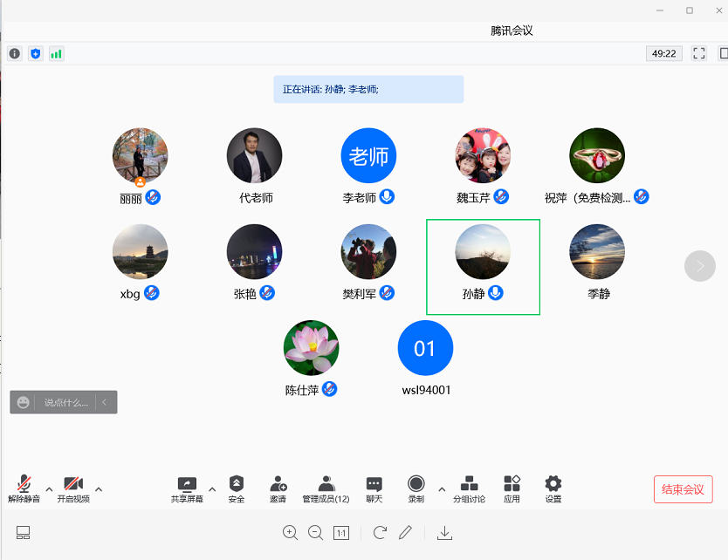Toggle 解除静音 microphone button
The height and width of the screenshot is (560, 728).
coord(24,488)
